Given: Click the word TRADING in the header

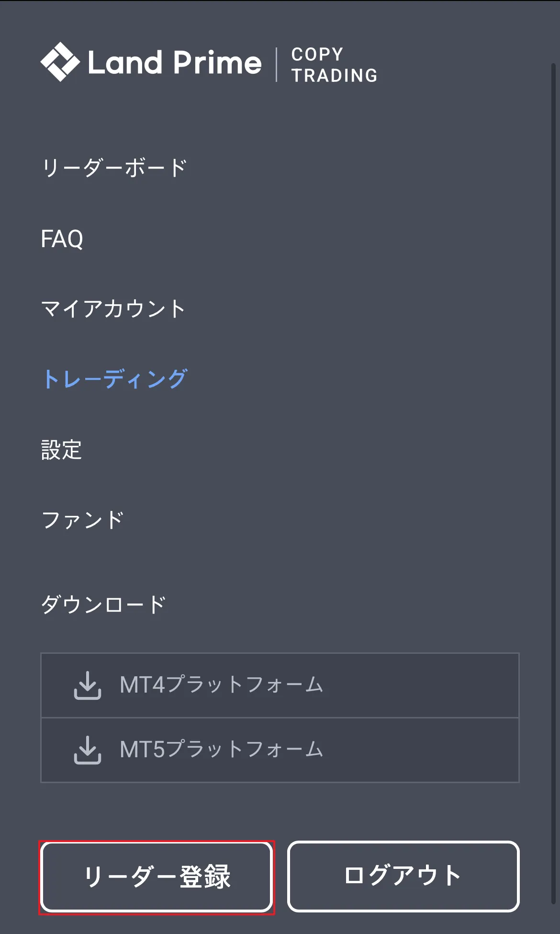Looking at the screenshot, I should coord(335,75).
